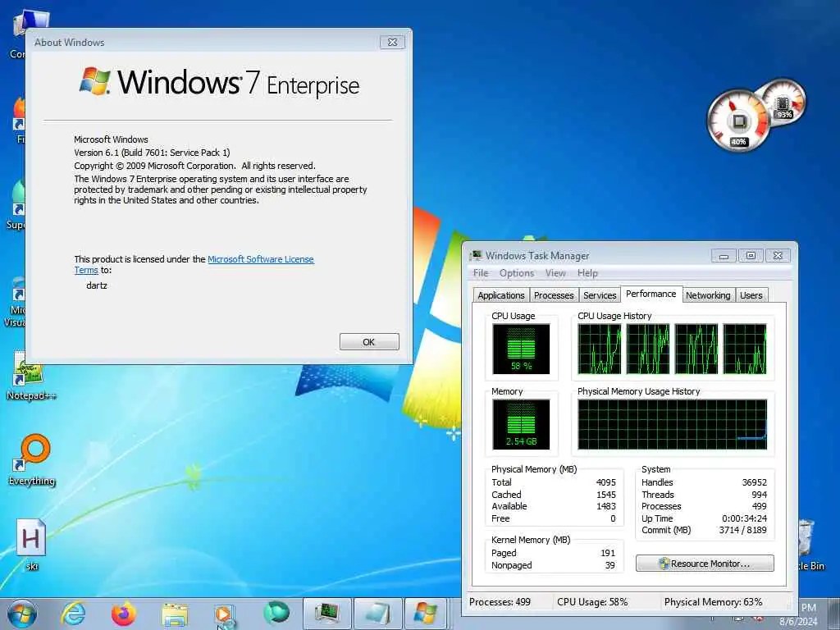Click the Physical Memory Usage History graph
This screenshot has width=840, height=630.
[673, 424]
